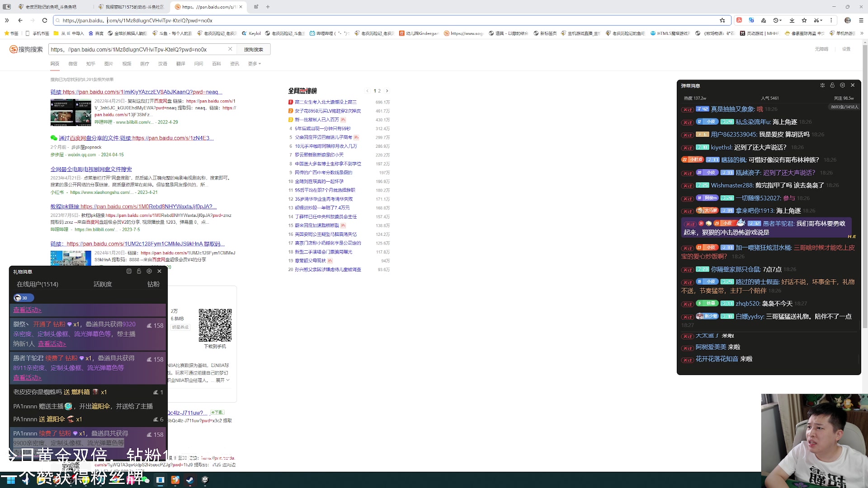Select the 微信 search category
The width and height of the screenshot is (868, 488).
point(73,64)
